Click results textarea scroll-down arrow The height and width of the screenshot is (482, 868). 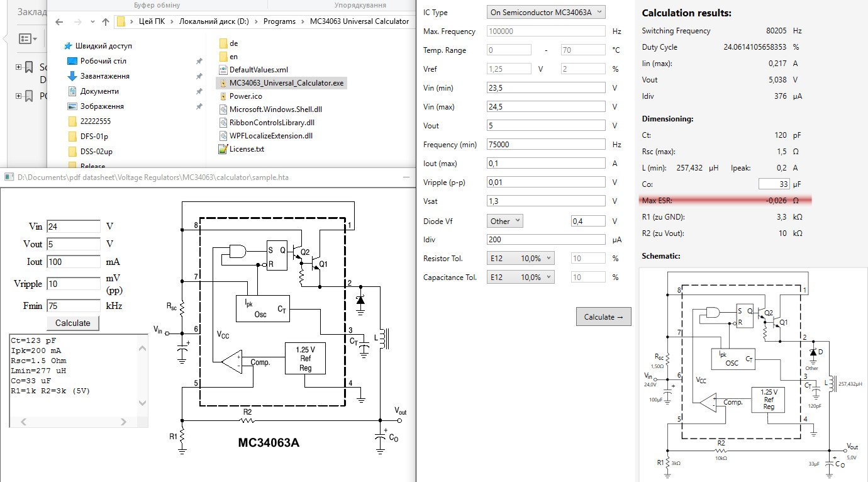[142, 403]
